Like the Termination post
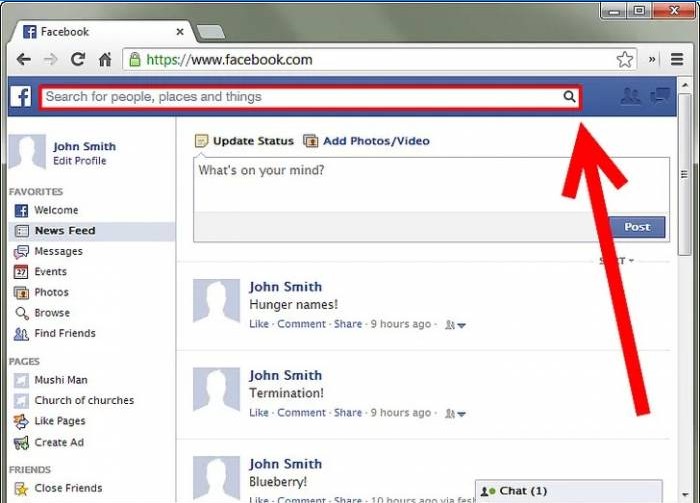This screenshot has height=503, width=700. click(259, 413)
